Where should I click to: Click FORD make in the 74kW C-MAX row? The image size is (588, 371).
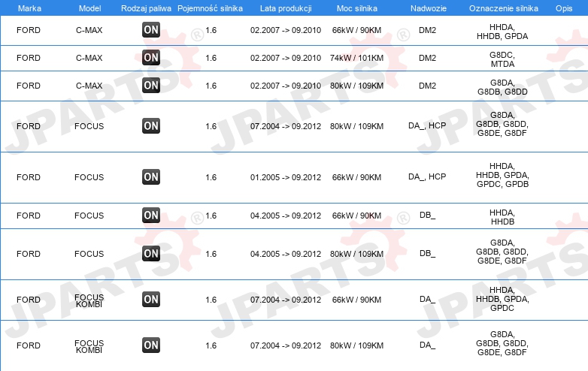pos(29,58)
